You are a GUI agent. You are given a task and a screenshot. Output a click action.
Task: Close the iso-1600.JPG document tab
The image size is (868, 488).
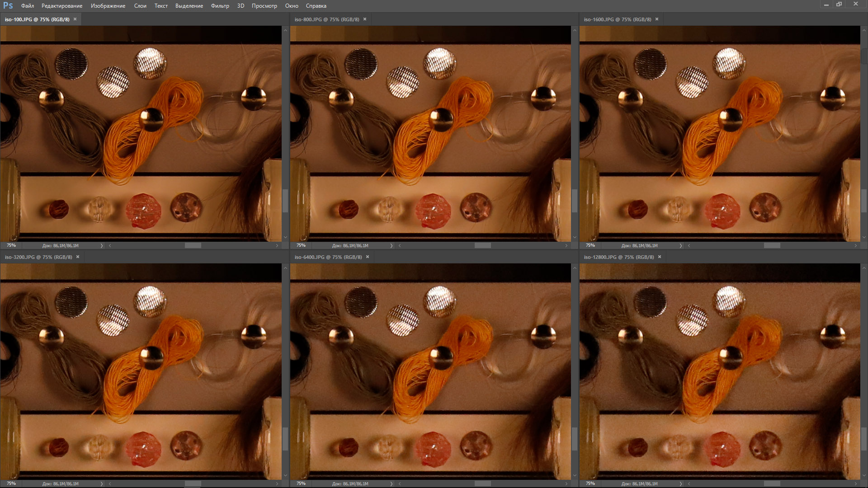pos(657,19)
